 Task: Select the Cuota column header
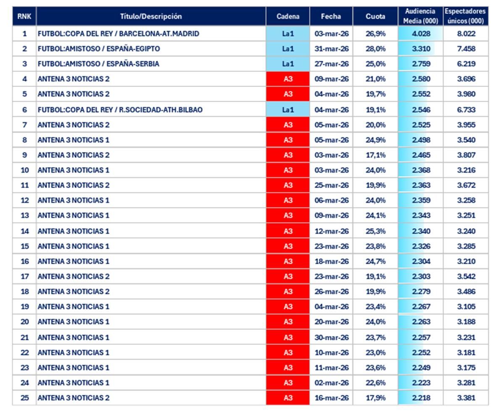click(375, 16)
